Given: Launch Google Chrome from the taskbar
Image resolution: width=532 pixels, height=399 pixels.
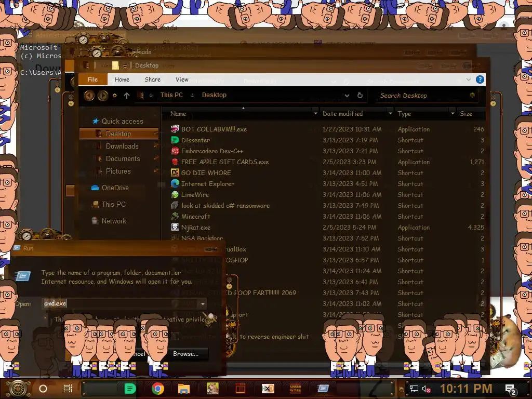Looking at the screenshot, I should tap(158, 389).
